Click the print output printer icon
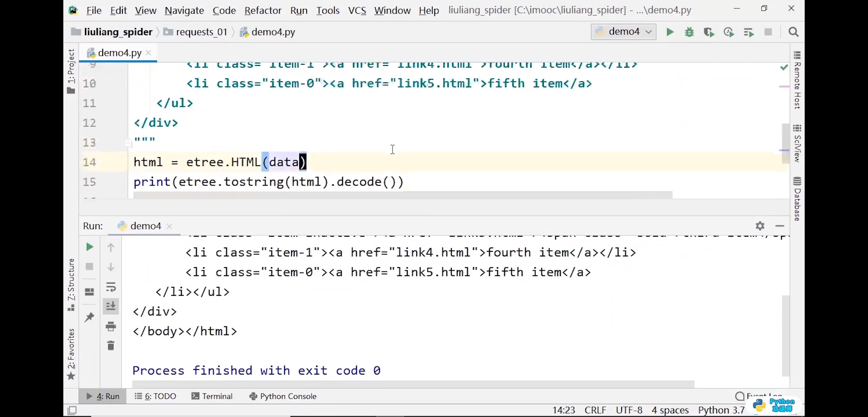This screenshot has height=417, width=868. click(x=111, y=327)
